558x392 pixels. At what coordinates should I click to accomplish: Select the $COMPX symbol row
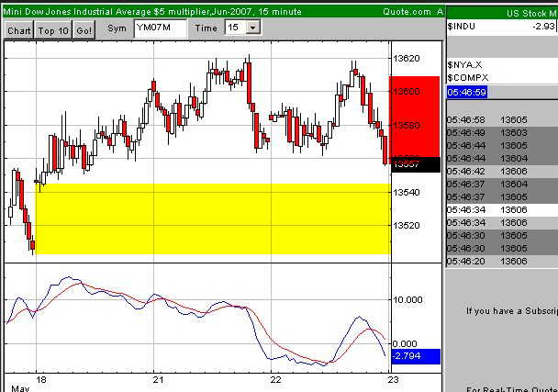[x=466, y=77]
